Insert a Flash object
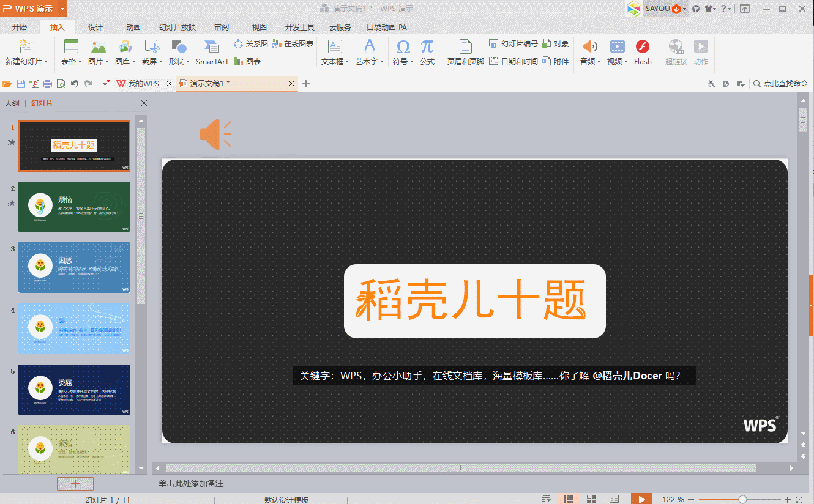814x504 pixels. [642, 47]
